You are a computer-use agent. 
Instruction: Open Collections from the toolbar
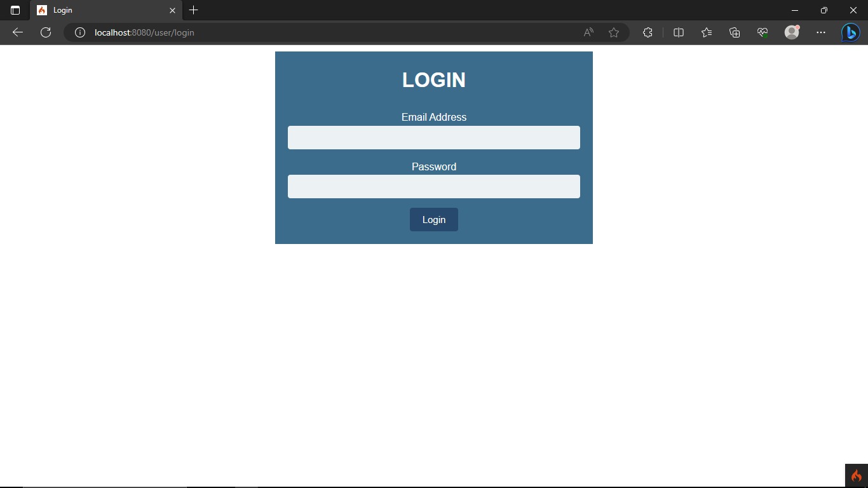pos(735,32)
